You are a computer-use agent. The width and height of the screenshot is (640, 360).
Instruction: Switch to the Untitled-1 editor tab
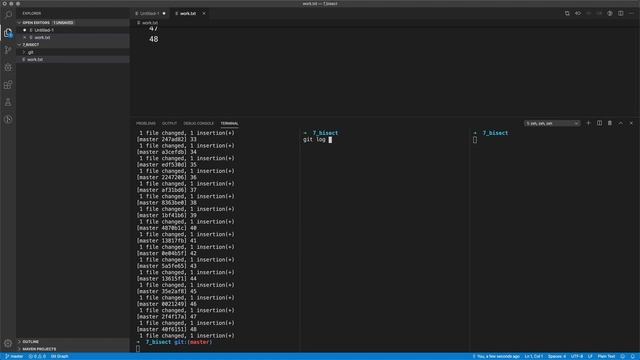(151, 13)
